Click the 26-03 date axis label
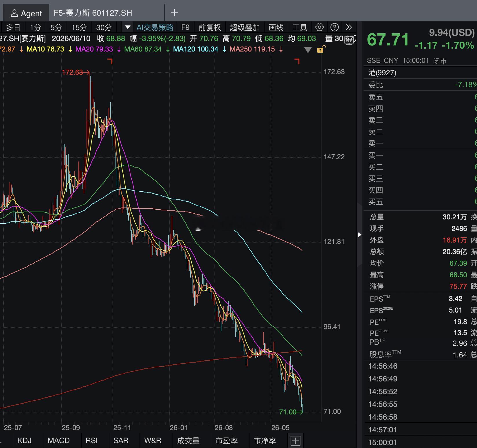Image resolution: width=477 pixels, height=448 pixels. (224, 428)
